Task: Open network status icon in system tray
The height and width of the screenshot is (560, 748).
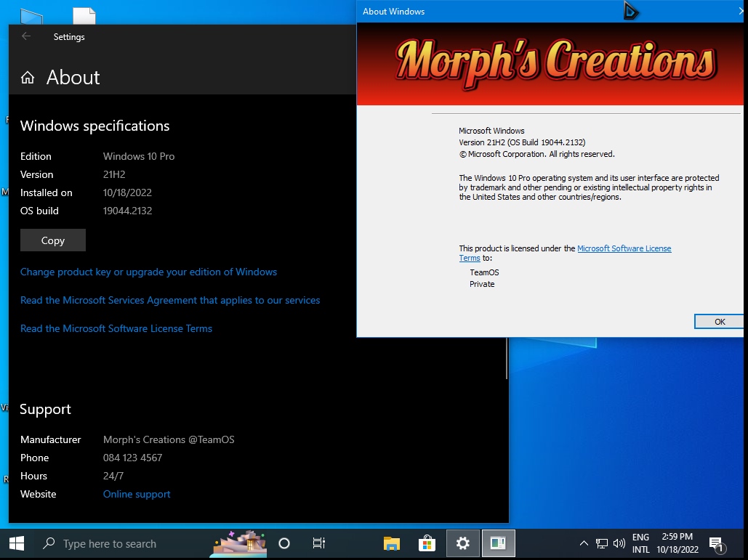Action: click(602, 543)
